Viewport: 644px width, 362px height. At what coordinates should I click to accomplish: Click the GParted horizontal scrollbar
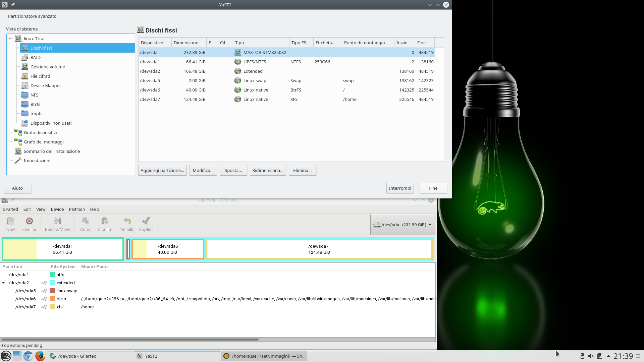[x=129, y=340]
